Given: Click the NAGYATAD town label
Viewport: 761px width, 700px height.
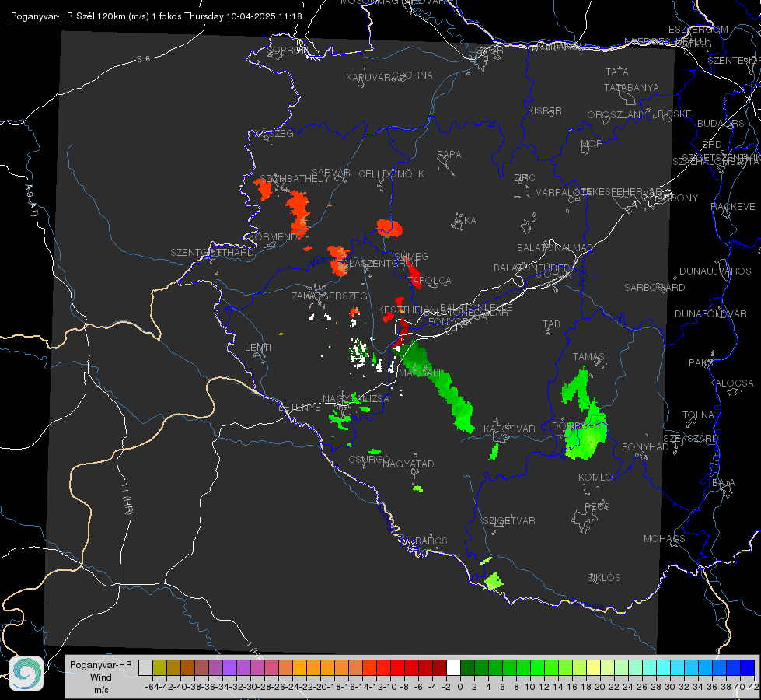Looking at the screenshot, I should [408, 464].
